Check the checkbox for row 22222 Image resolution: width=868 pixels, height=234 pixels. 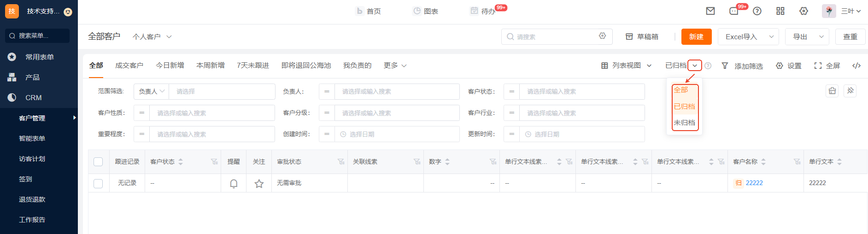point(98,183)
